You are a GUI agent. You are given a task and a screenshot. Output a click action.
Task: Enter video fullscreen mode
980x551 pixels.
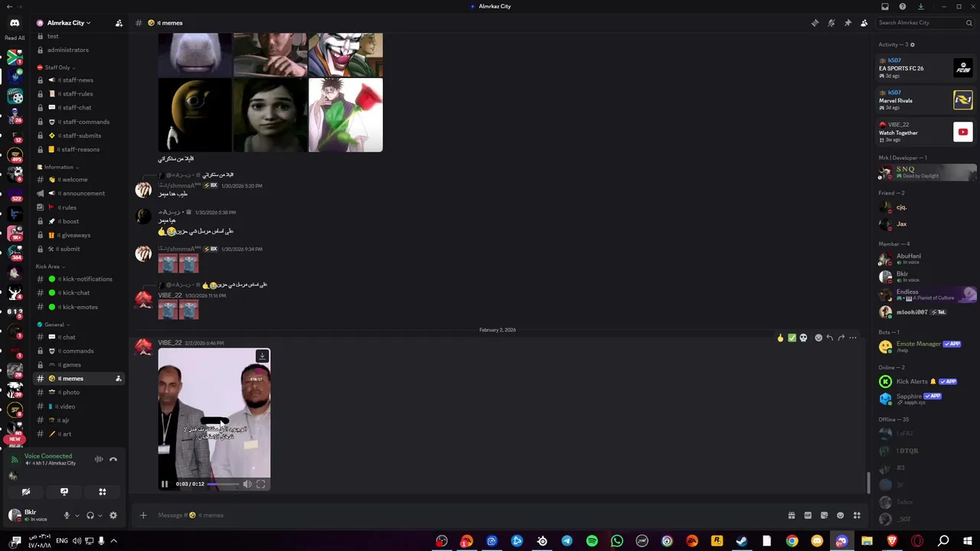point(260,484)
